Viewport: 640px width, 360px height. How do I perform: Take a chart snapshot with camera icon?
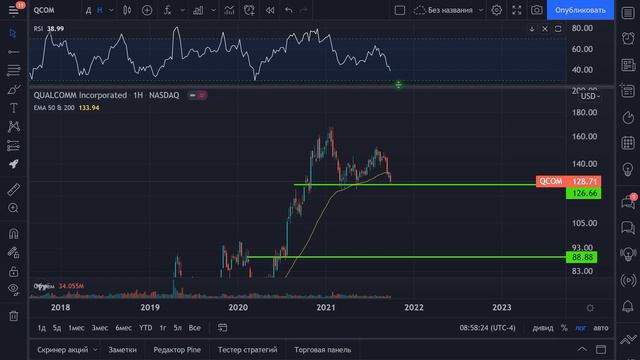(536, 10)
